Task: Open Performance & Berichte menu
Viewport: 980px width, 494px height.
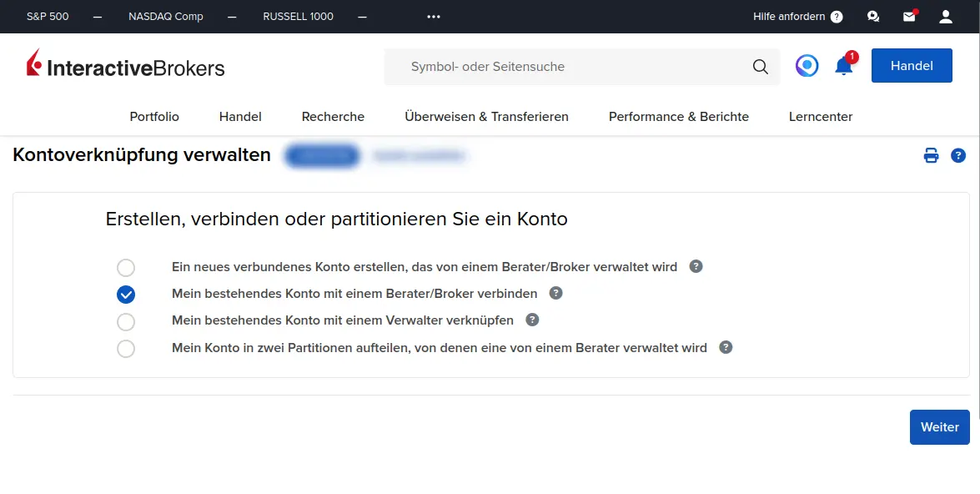Action: pyautogui.click(x=678, y=117)
